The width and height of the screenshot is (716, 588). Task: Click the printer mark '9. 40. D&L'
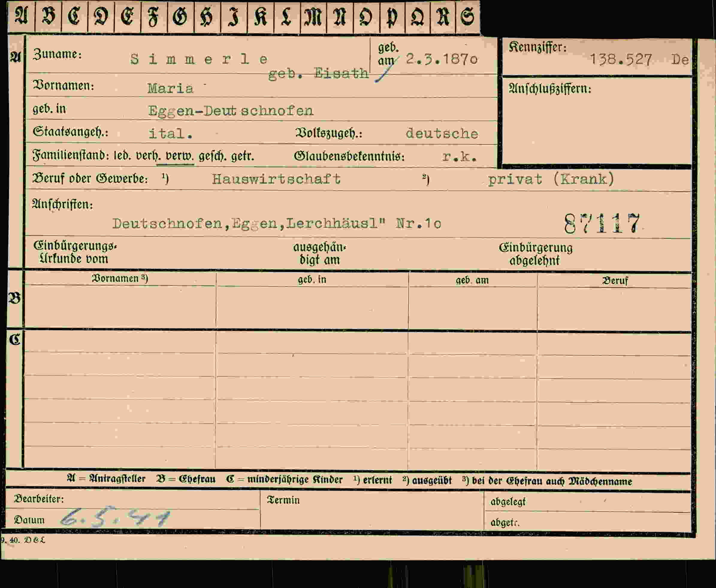click(x=23, y=540)
